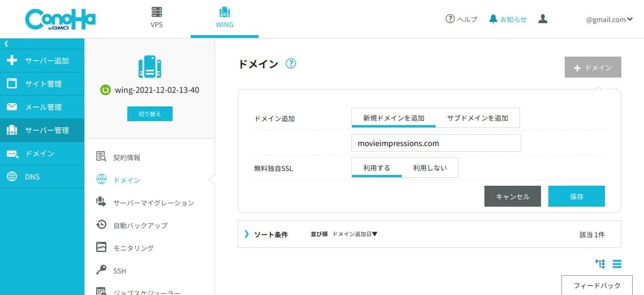
Task: Click the 保存 save button
Action: pyautogui.click(x=576, y=196)
